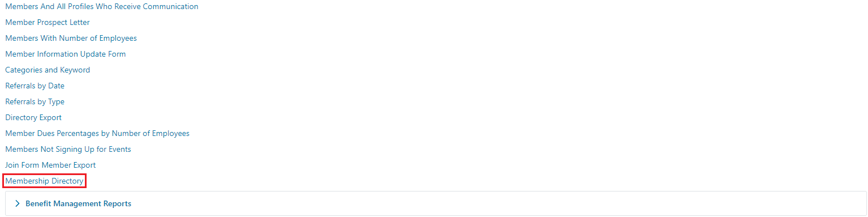Click the Benefit Management Reports section title
This screenshot has width=868, height=217.
click(78, 203)
